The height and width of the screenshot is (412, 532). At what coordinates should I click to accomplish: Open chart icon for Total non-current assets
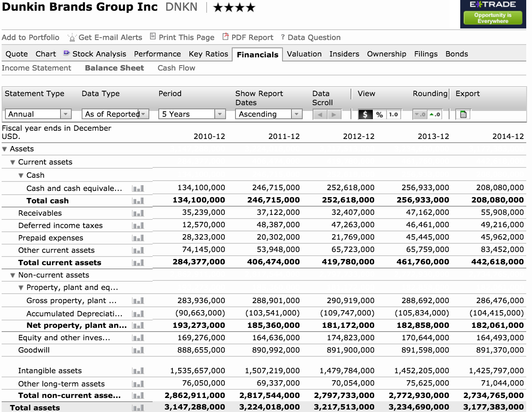(138, 396)
